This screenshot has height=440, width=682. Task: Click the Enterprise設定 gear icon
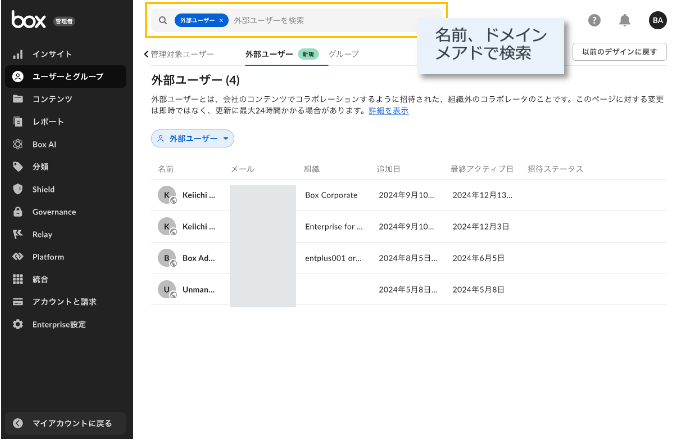(x=18, y=324)
